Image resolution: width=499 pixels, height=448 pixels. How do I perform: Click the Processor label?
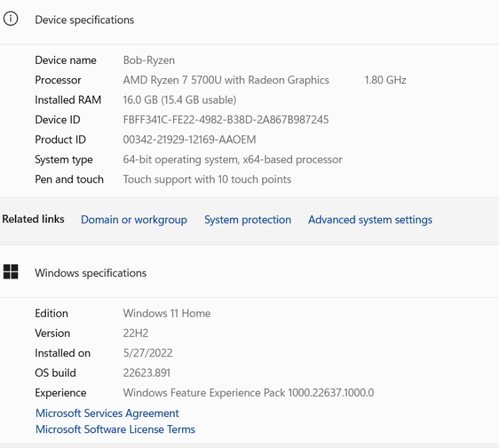coord(58,80)
